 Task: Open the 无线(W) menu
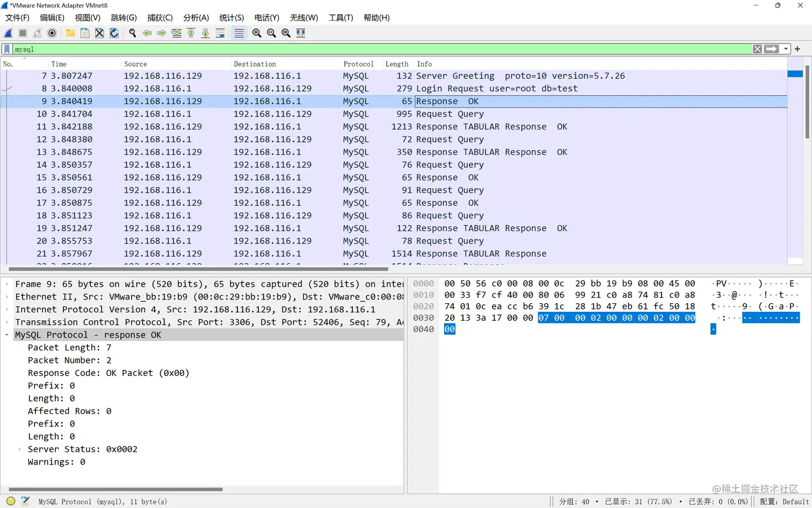pos(304,18)
